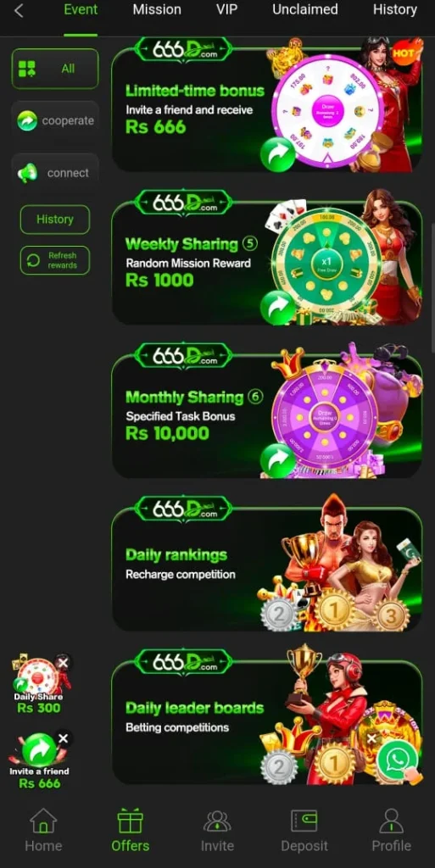Tap share arrow on Monthly Sharing banner

[x=277, y=460]
